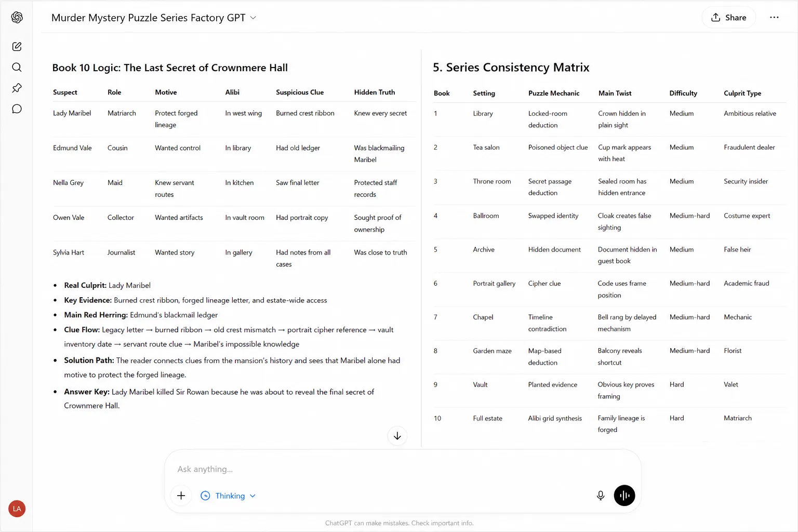Click the Series Consistency Matrix heading
Screen dimensions: 798x532
[511, 68]
